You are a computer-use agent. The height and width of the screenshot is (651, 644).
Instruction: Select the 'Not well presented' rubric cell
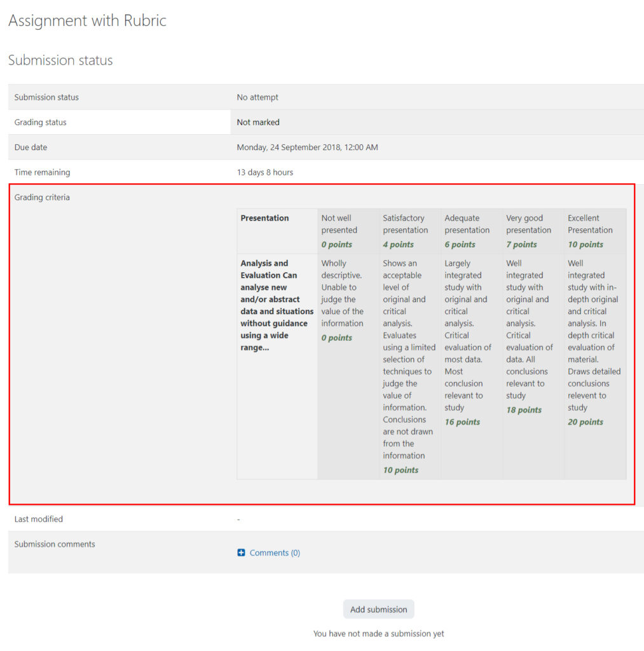[x=347, y=231]
